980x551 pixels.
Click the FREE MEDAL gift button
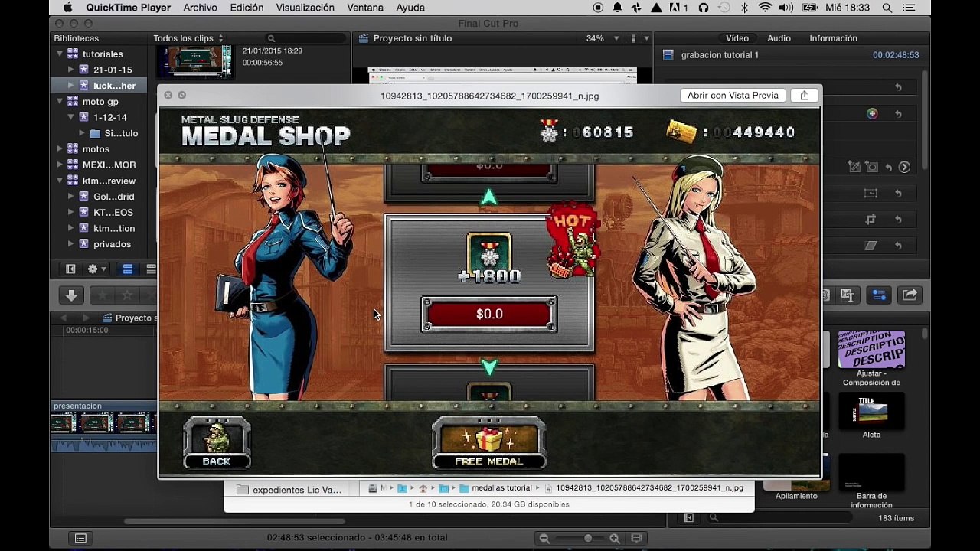pyautogui.click(x=489, y=442)
